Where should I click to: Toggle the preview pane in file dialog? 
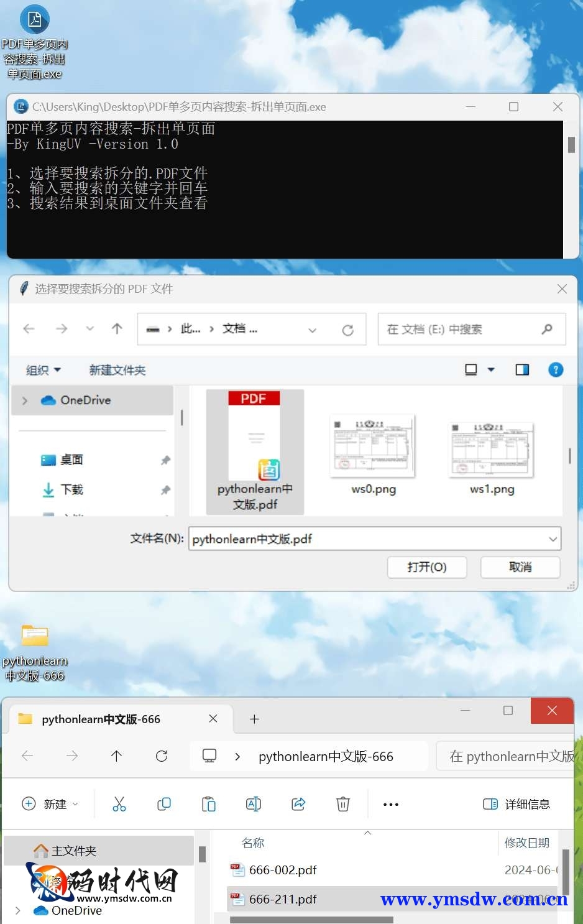[522, 370]
